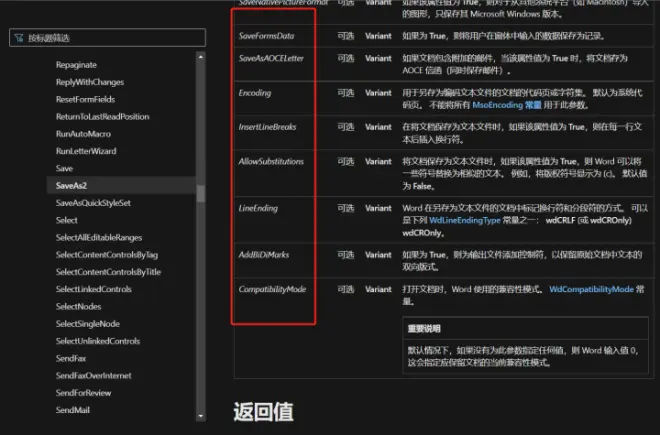Open RunLetterWizard method page
Viewport: 660px width, 435px height.
(x=86, y=151)
